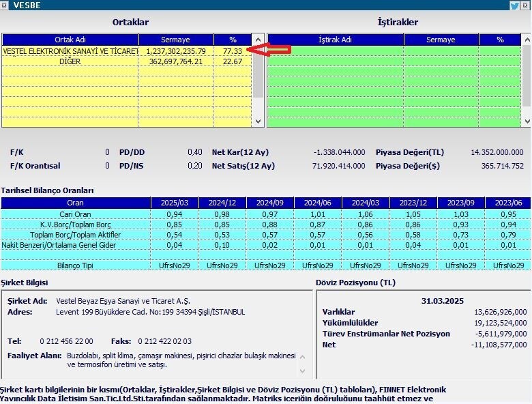Viewport: 532px width, 404px height.
Task: Click Toplam Borç/Toplam Aktifler value 0,79
Action: (x=508, y=235)
